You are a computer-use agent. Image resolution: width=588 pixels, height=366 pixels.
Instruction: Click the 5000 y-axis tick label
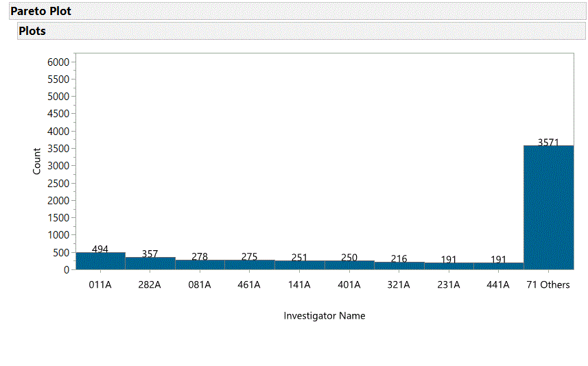pyautogui.click(x=58, y=96)
